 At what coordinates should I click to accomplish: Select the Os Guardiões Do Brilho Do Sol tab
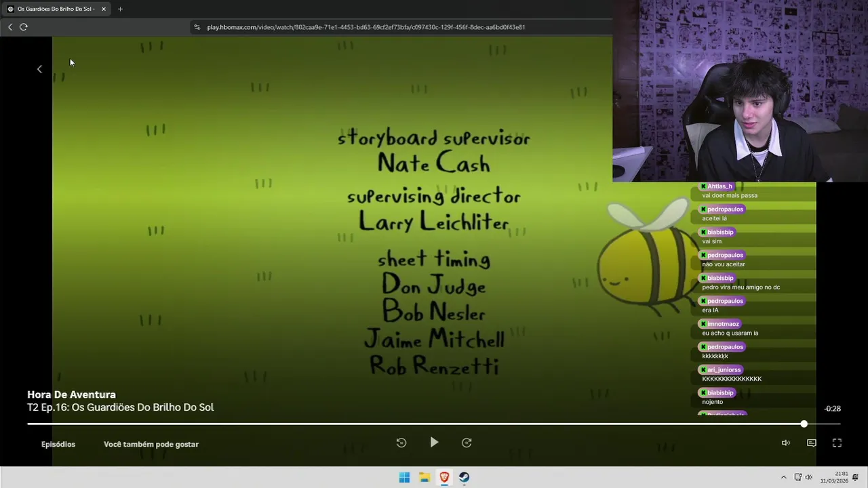(x=56, y=9)
